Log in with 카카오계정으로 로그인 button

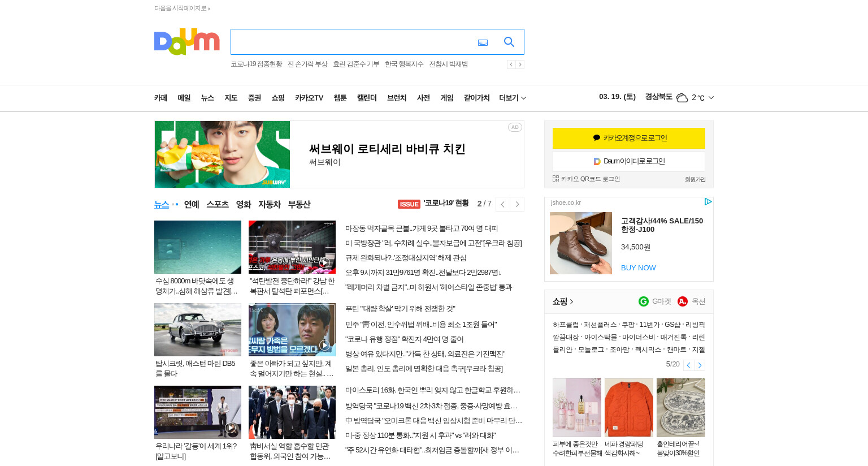(629, 138)
